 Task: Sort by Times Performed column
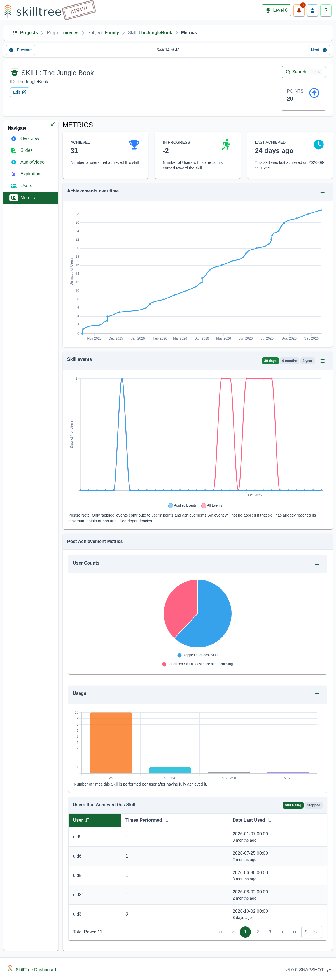click(x=174, y=821)
